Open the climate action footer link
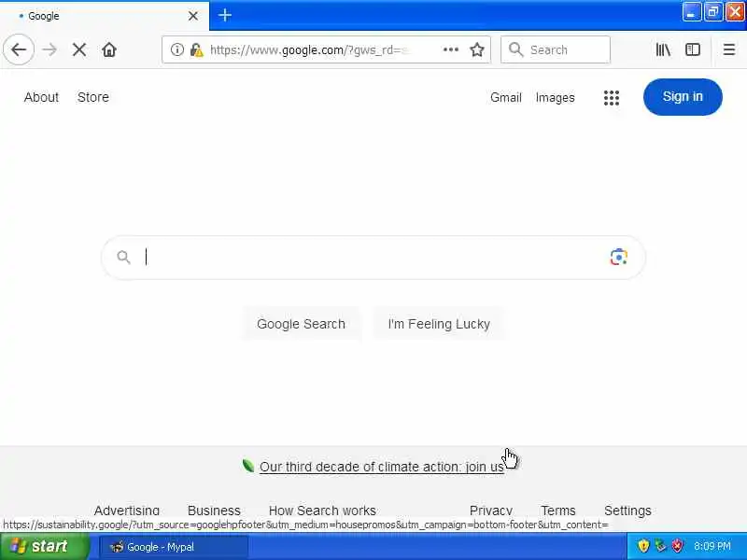This screenshot has height=560, width=747. click(382, 467)
